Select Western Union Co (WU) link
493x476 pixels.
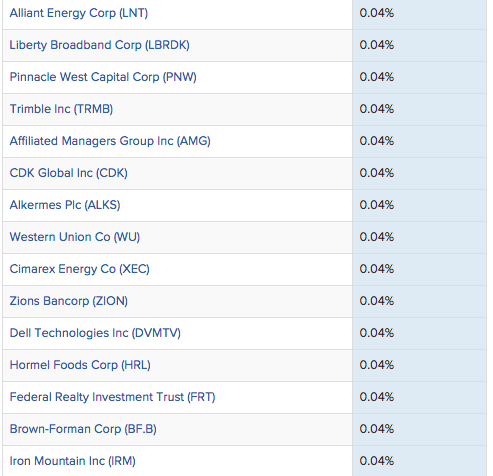(x=75, y=237)
